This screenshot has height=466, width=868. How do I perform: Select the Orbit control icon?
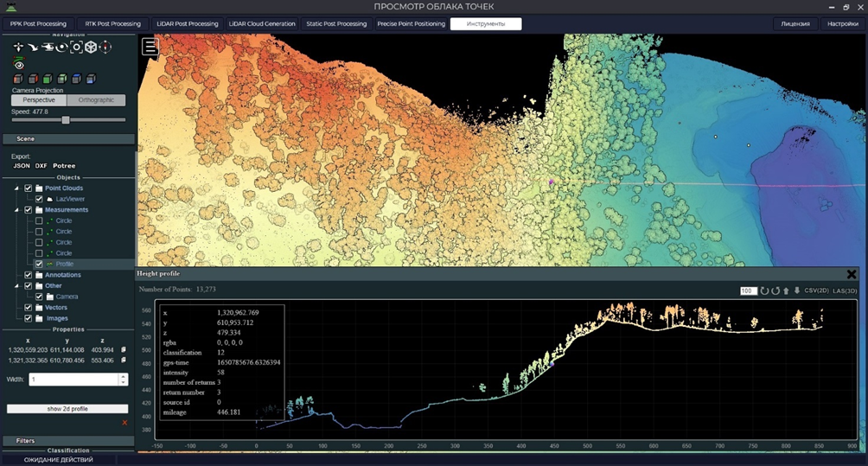pyautogui.click(x=62, y=47)
